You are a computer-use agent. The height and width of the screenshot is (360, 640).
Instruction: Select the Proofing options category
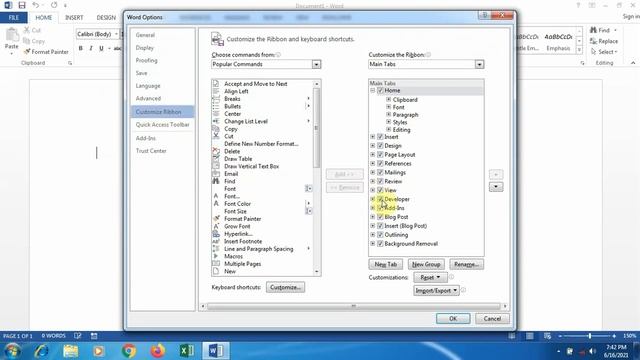coord(147,60)
